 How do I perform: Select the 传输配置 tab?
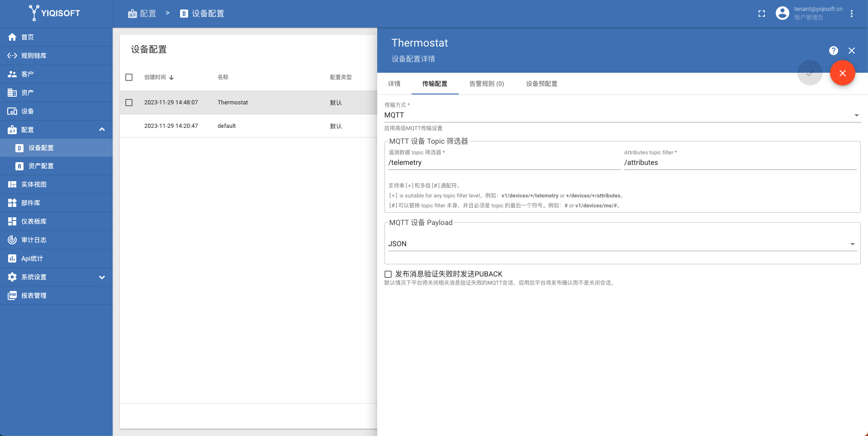click(x=435, y=84)
